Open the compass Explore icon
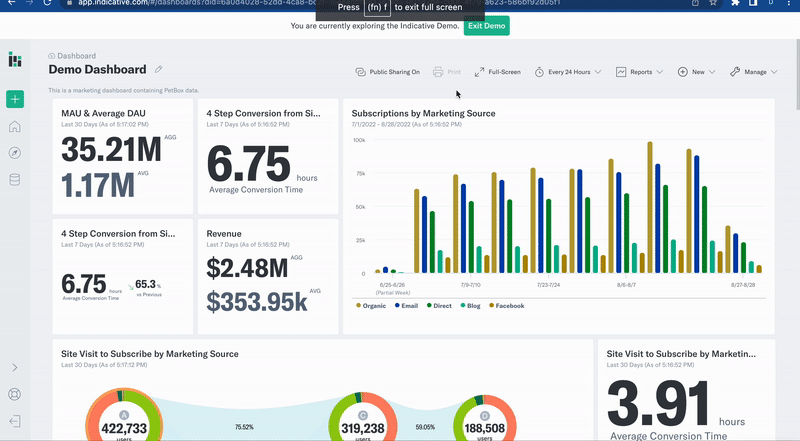The height and width of the screenshot is (441, 800). [15, 153]
